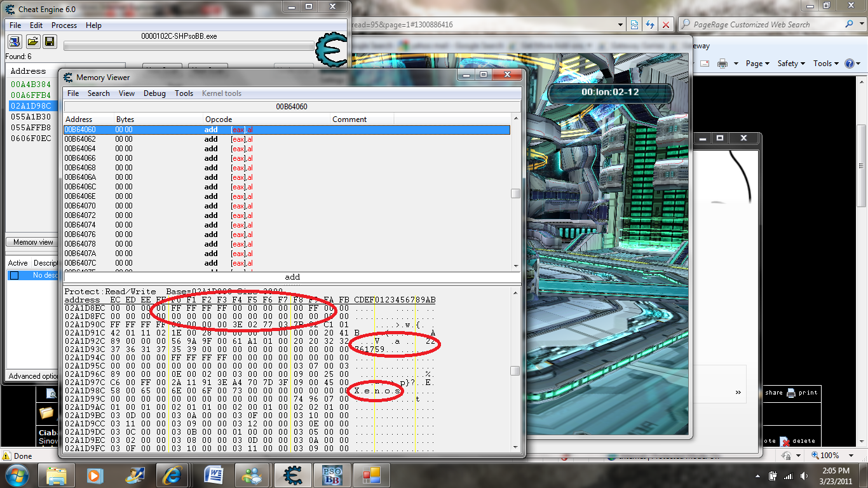Open the Page dropdown menu
Viewport: 868px width, 488px height.
757,64
